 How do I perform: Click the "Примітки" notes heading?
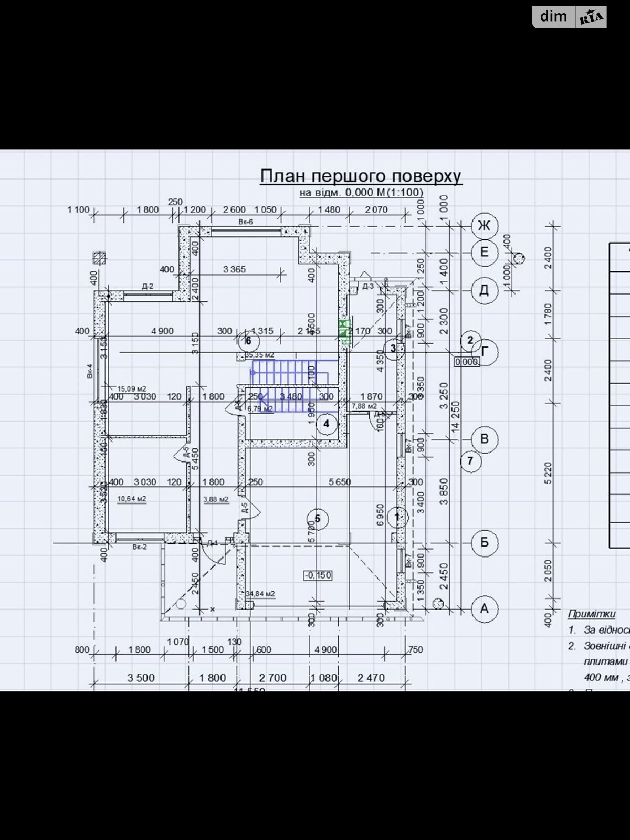[x=591, y=614]
